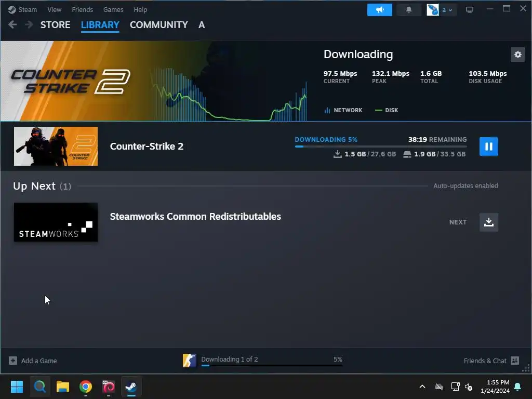Click the Counter Strike 2 banner logo
Image resolution: width=532 pixels, height=399 pixels.
coord(71,82)
